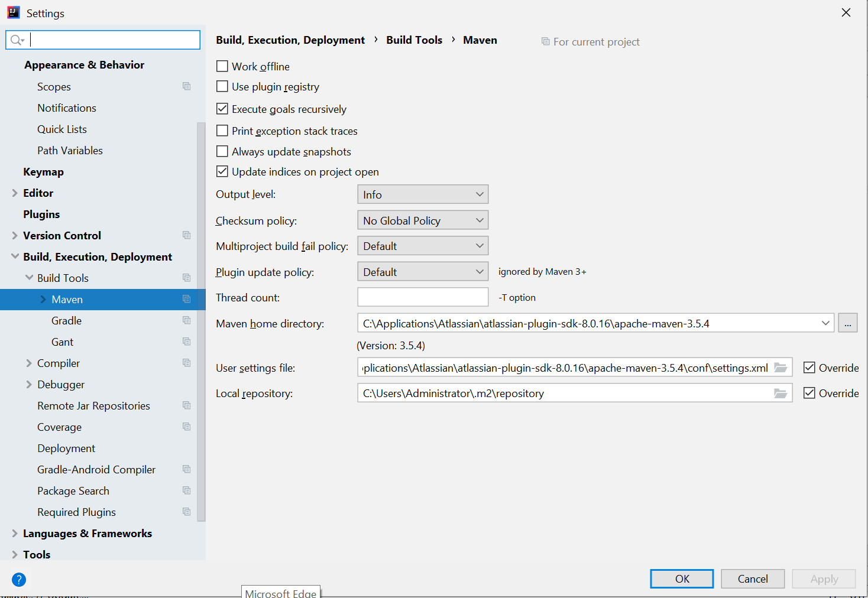Screen dimensions: 868x598
Task: Click the Cancel button
Action: [x=753, y=578]
